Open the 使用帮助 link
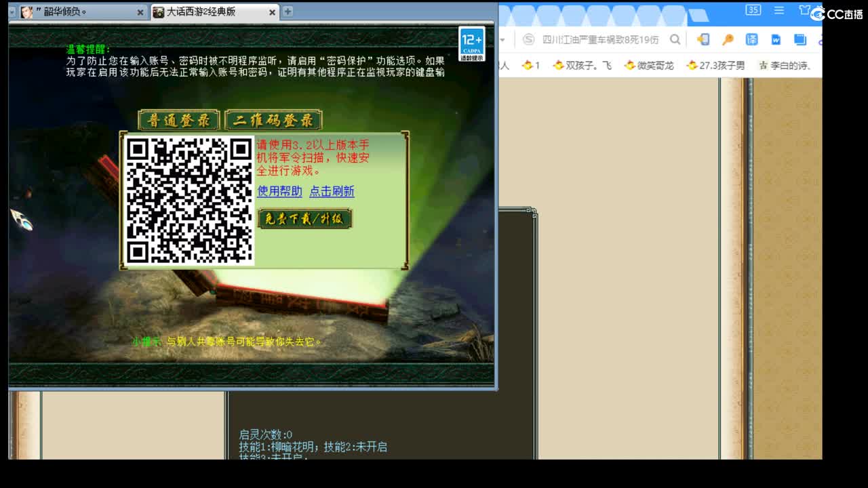Image resolution: width=868 pixels, height=488 pixels. click(x=279, y=192)
